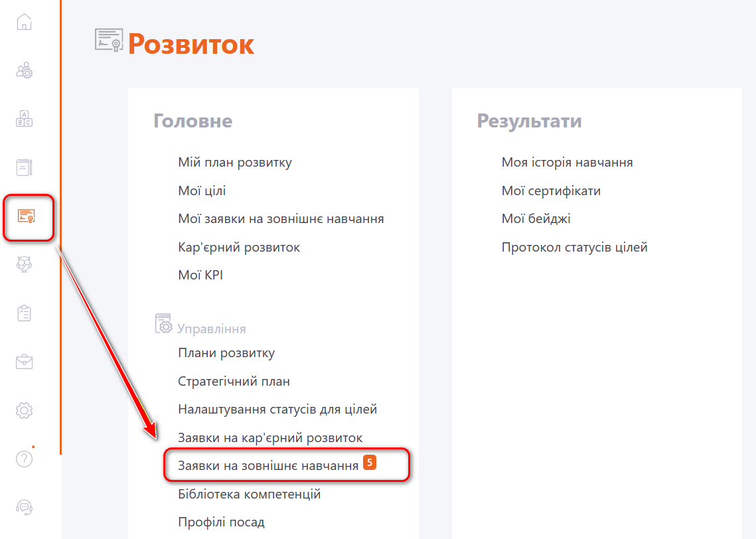Click the home icon in sidebar
Screen dimensions: 756x539
(x=24, y=22)
